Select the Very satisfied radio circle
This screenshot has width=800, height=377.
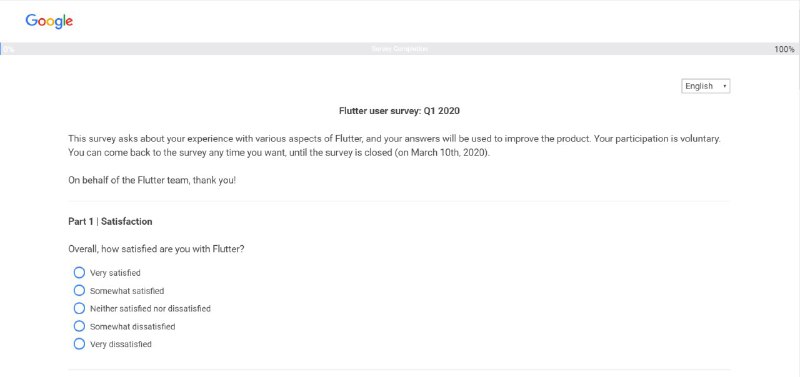79,272
